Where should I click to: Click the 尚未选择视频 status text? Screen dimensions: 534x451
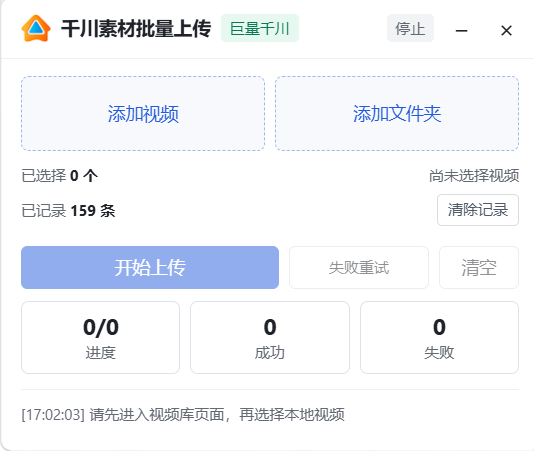pyautogui.click(x=474, y=176)
